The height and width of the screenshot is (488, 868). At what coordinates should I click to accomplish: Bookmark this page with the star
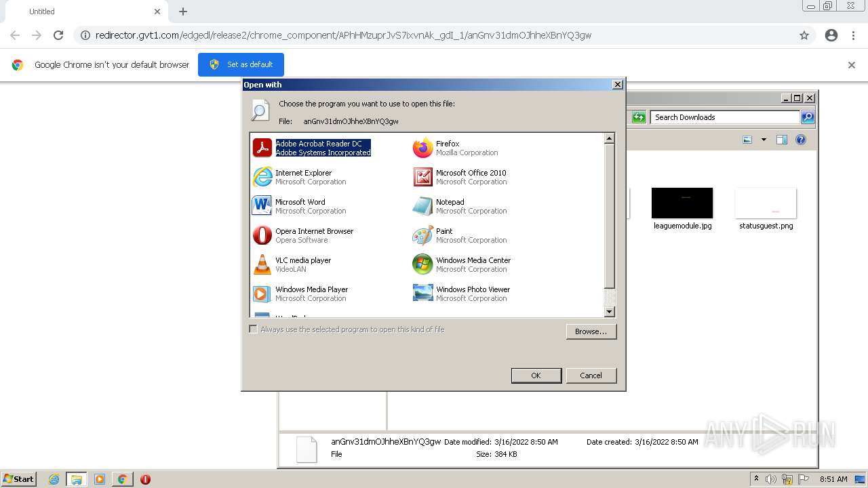(x=804, y=35)
